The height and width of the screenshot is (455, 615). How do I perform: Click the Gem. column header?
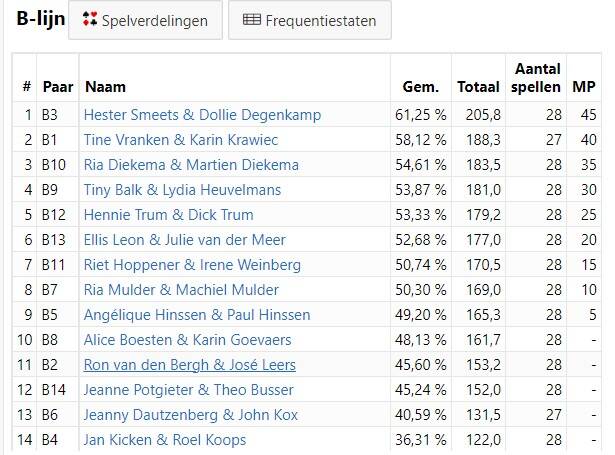(421, 87)
